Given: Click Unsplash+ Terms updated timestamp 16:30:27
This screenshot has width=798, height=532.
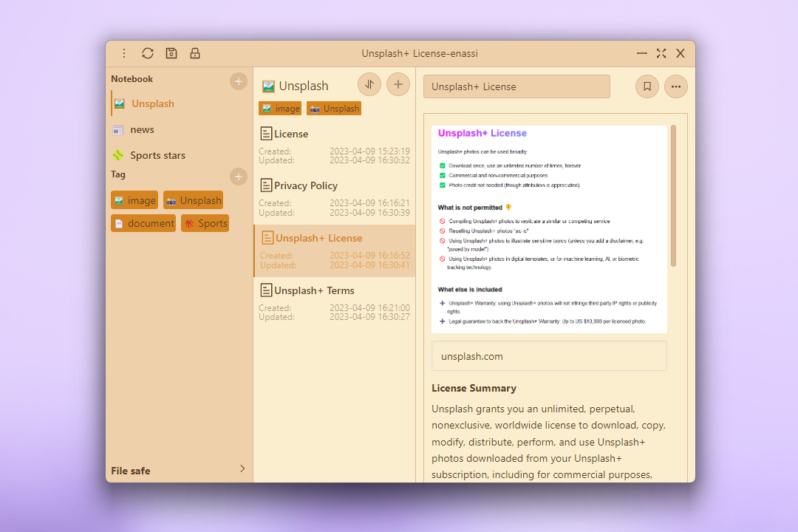Looking at the screenshot, I should (x=369, y=317).
